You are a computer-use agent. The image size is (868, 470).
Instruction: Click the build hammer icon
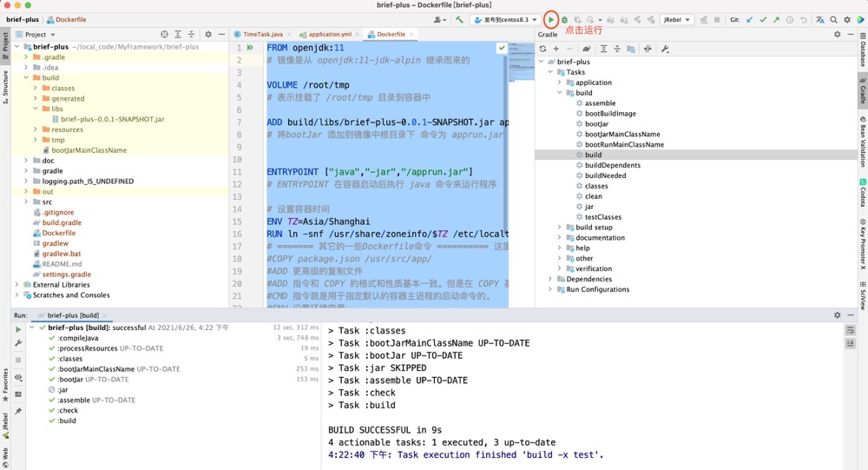(x=459, y=19)
